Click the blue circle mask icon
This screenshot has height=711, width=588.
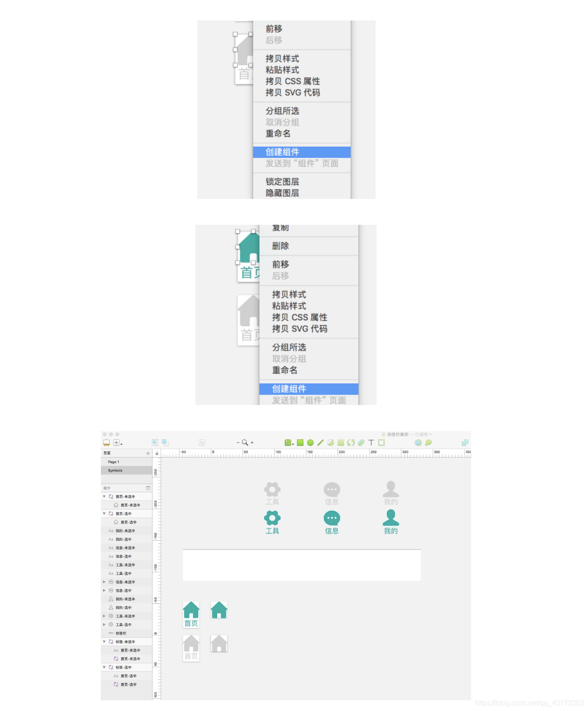pyautogui.click(x=418, y=442)
